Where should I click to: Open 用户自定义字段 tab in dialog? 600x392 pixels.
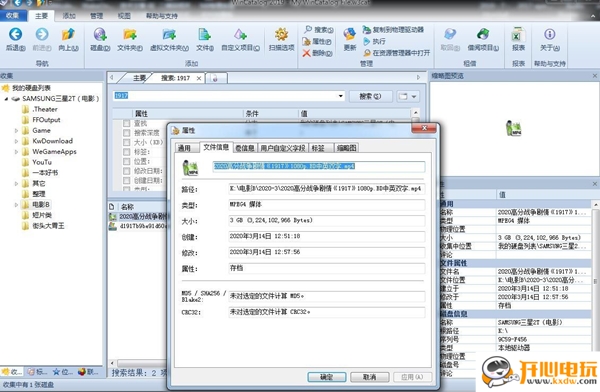pyautogui.click(x=283, y=148)
